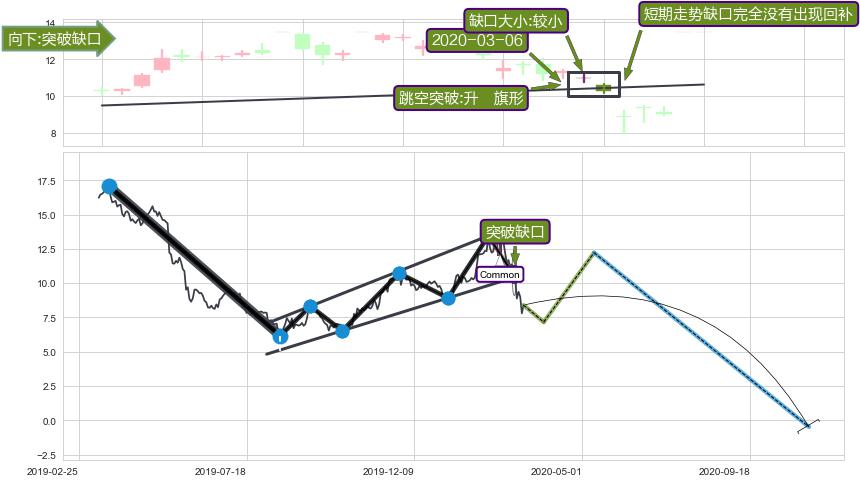
Task: Click the blue pivot dot near 6.5
Action: 342,331
